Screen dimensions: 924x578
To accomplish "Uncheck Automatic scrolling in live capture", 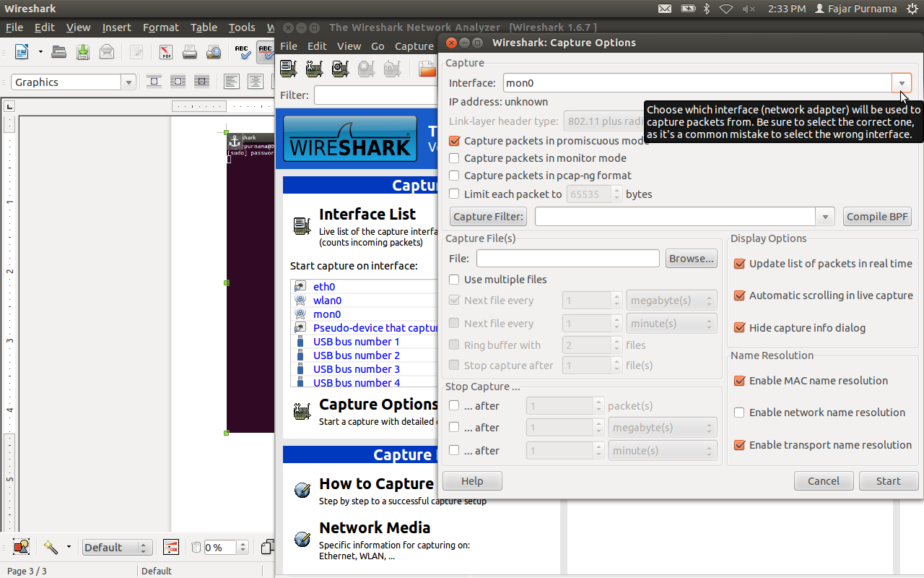I will coord(739,296).
